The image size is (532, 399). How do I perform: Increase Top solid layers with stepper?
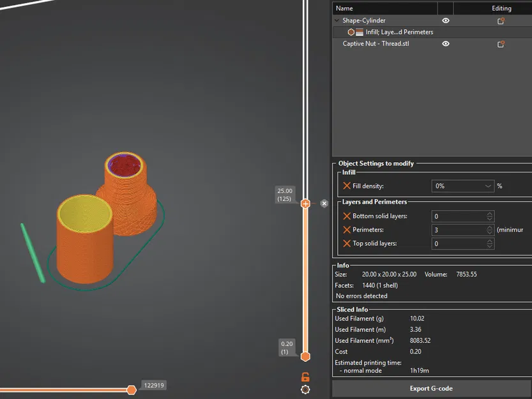(x=490, y=241)
